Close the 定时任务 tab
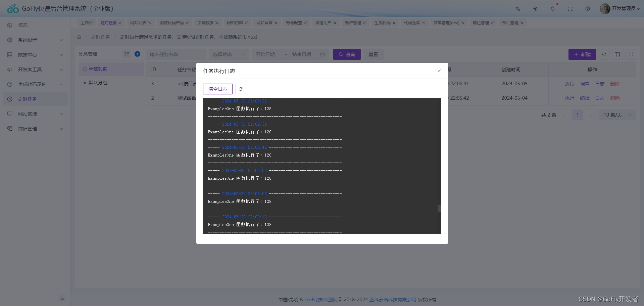 pos(120,23)
